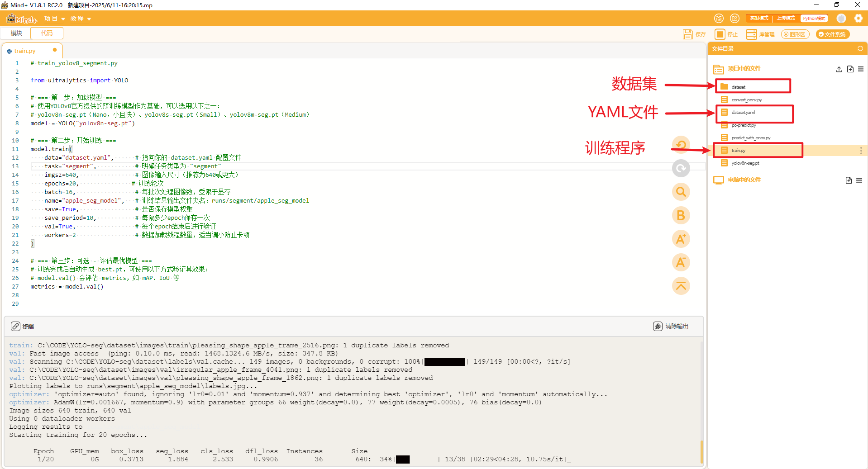Click line number 11 in gutter
The width and height of the screenshot is (868, 469).
coord(15,149)
